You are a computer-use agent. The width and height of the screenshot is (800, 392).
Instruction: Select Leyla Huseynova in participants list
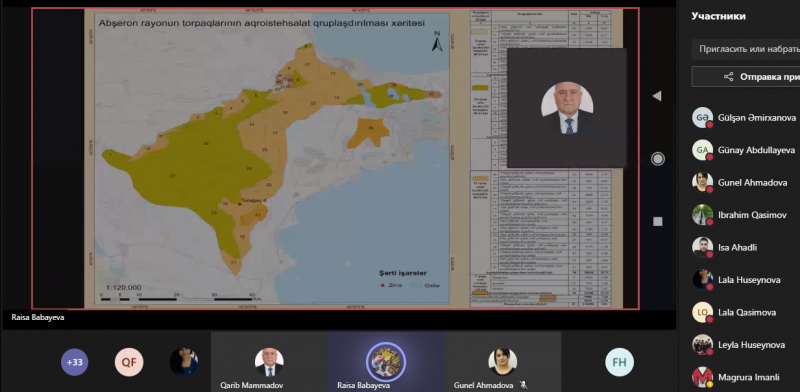(x=746, y=345)
